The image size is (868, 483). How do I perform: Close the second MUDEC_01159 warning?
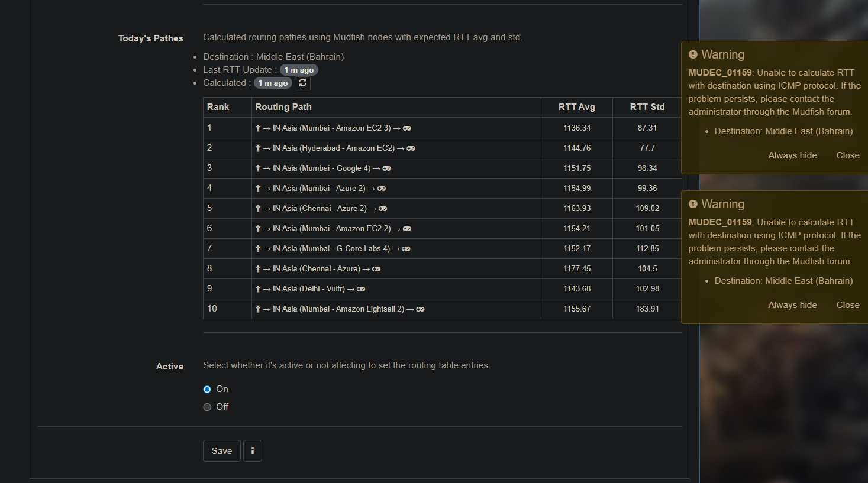pos(847,305)
